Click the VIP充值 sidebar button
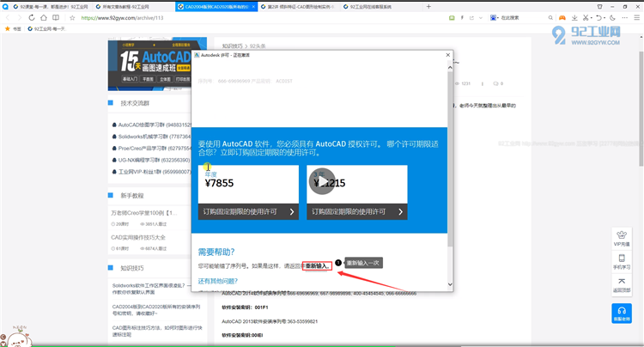Image resolution: width=644 pixels, height=347 pixels. point(622,238)
